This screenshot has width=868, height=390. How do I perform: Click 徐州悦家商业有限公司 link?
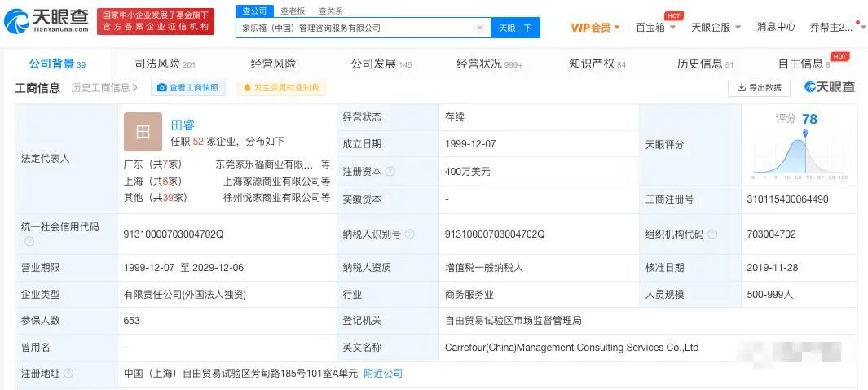click(272, 198)
